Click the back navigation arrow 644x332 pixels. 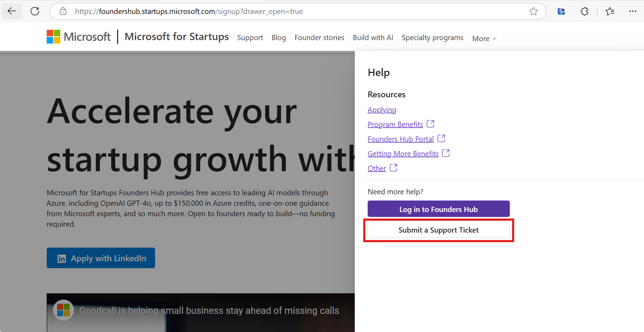pyautogui.click(x=11, y=11)
